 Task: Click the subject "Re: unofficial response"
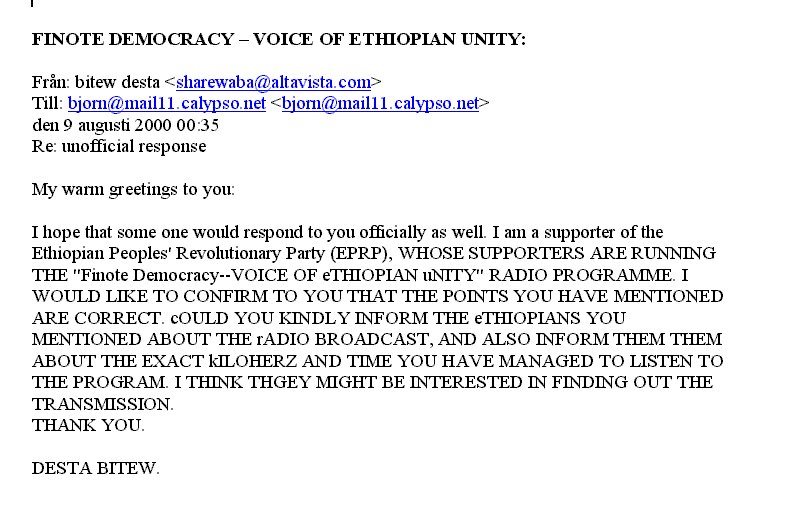119,147
